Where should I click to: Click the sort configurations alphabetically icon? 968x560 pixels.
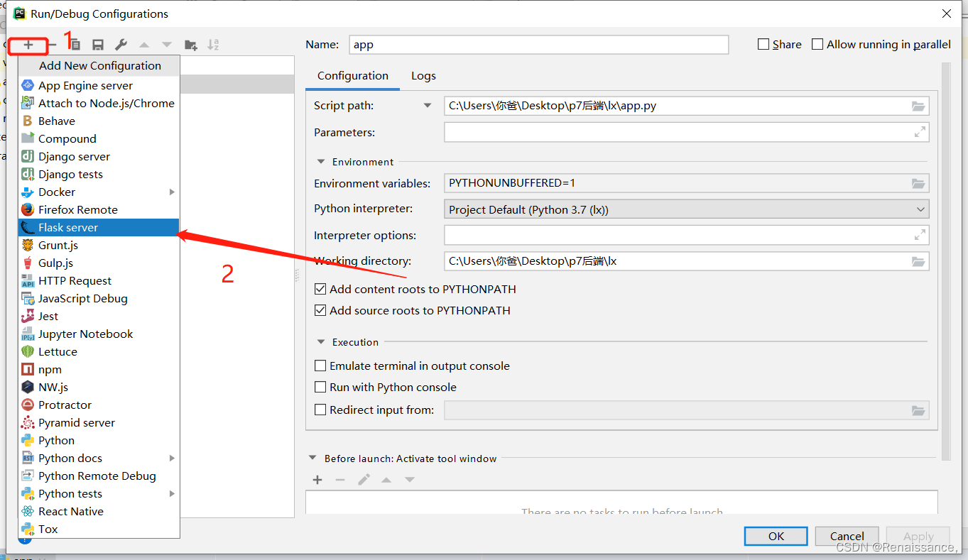(x=213, y=45)
